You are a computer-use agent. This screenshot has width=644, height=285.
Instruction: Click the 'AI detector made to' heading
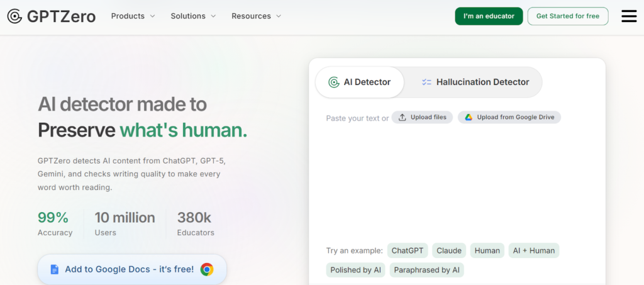(x=122, y=104)
